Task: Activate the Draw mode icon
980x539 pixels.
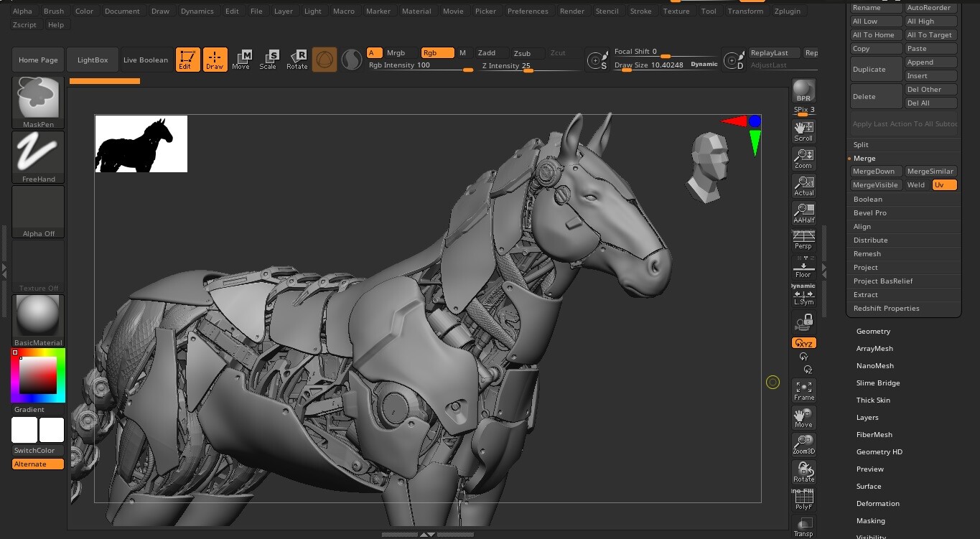Action: point(215,60)
